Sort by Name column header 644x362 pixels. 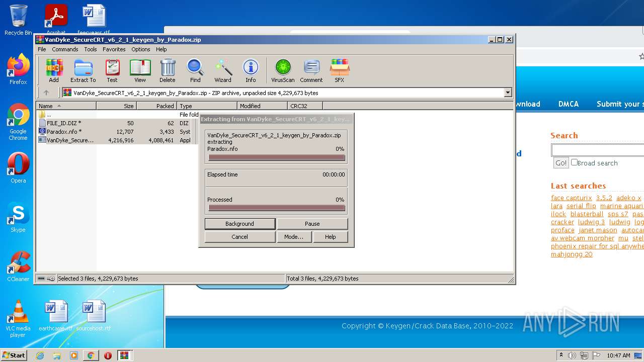tap(66, 106)
